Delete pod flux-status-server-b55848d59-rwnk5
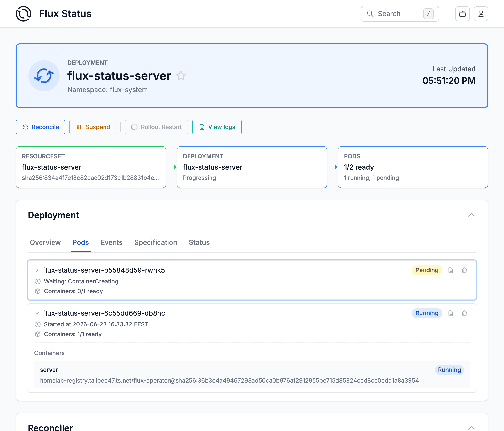 click(464, 270)
